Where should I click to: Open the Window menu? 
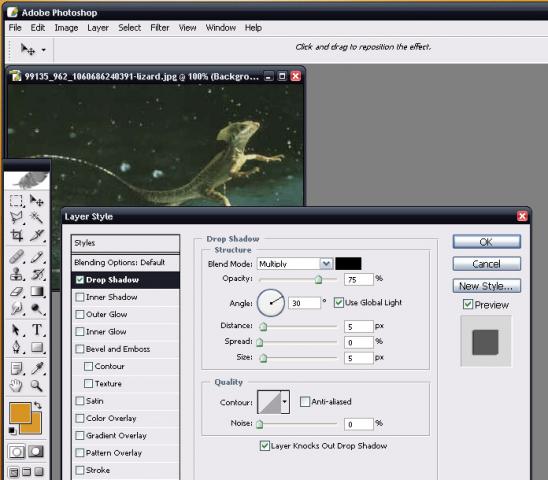coord(221,28)
